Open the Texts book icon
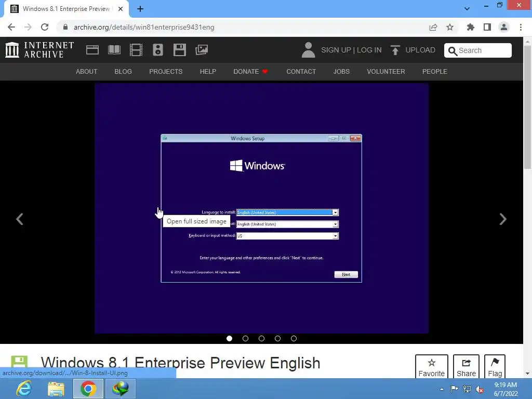 pos(114,50)
